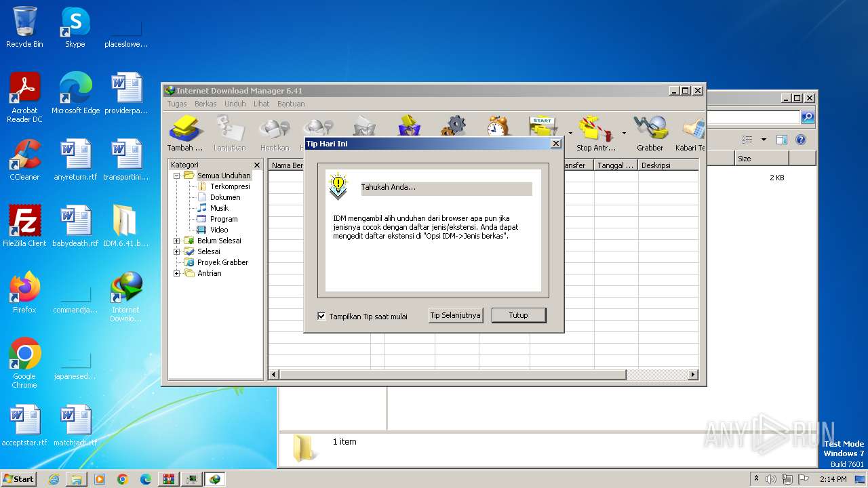Click the Tutup button

(519, 315)
